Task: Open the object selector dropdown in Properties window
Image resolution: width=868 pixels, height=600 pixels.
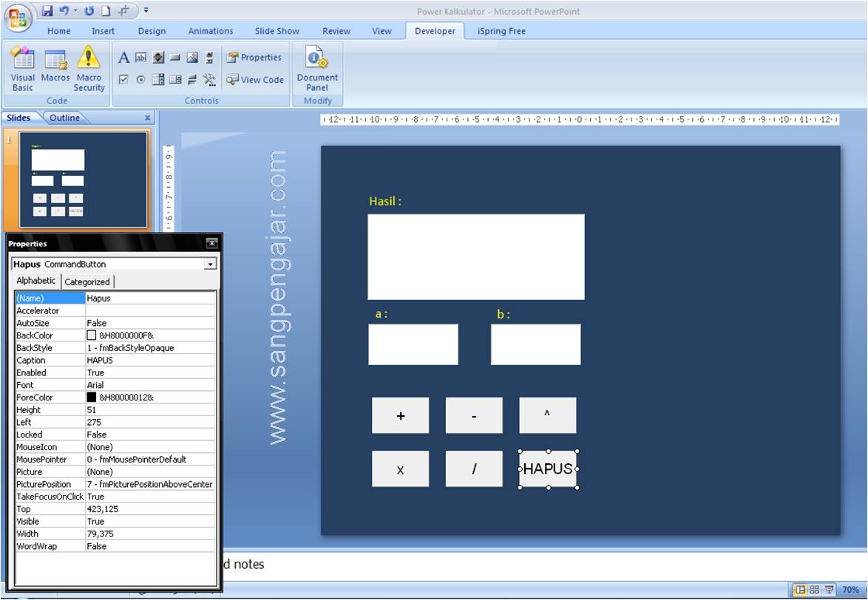Action: [209, 264]
